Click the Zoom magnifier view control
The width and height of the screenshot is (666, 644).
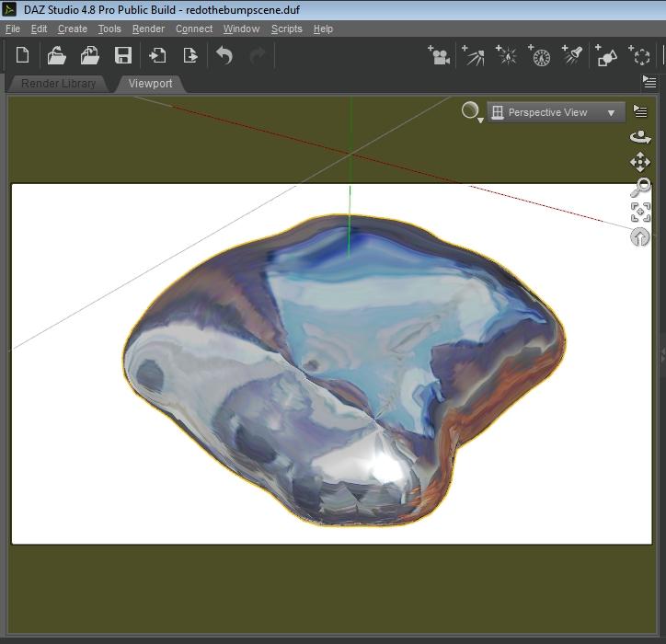tap(640, 187)
